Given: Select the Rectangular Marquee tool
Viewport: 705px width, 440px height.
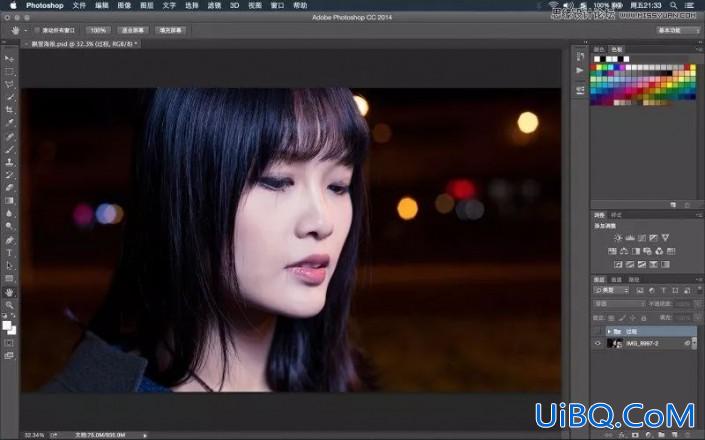Looking at the screenshot, I should point(9,72).
